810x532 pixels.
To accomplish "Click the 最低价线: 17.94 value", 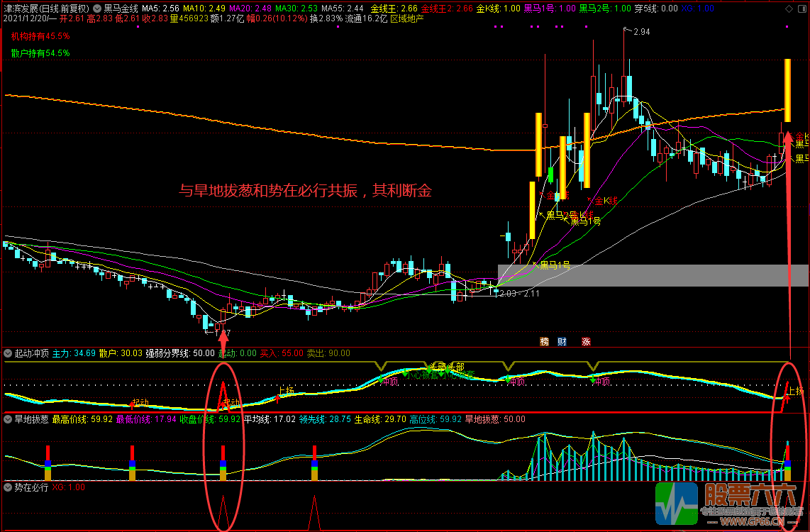I will tap(146, 419).
